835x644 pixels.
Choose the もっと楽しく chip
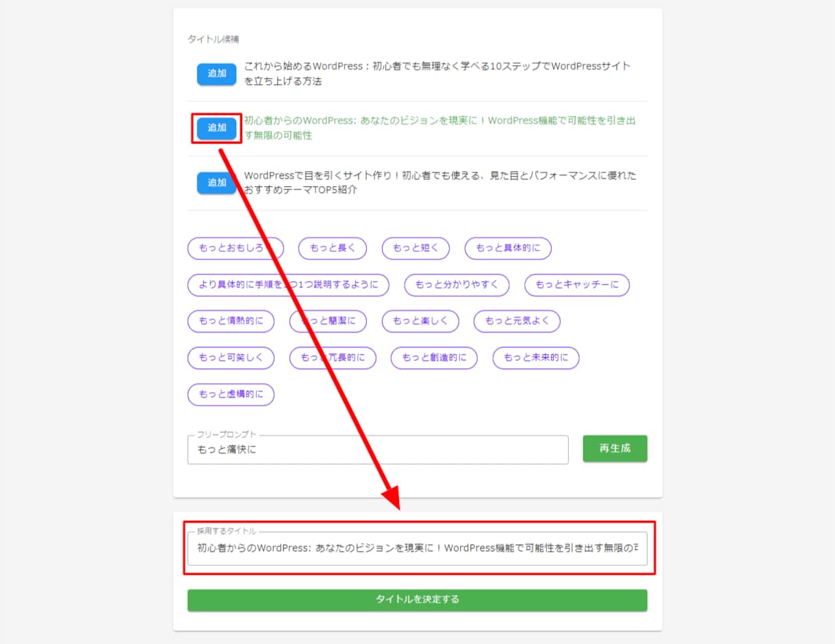point(420,321)
